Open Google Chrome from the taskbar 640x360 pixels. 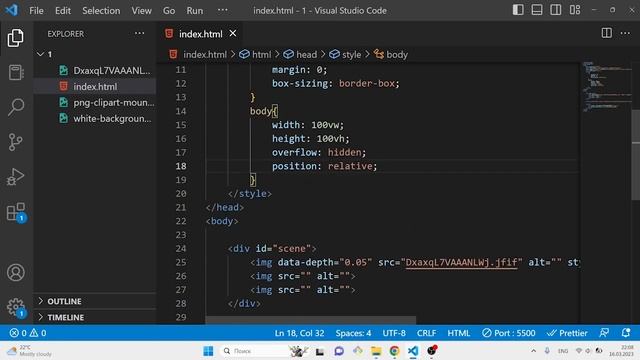coord(394,351)
